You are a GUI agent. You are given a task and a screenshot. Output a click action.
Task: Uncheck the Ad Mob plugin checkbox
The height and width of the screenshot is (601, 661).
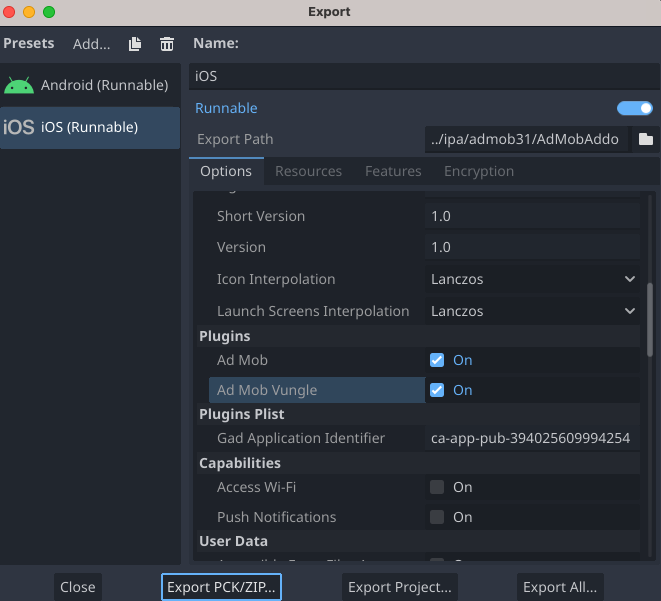(x=437, y=360)
